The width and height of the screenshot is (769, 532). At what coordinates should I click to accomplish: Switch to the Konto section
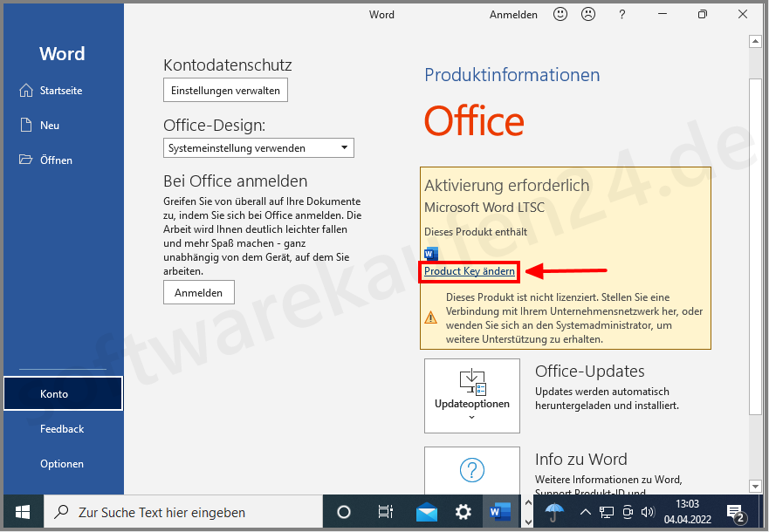point(62,393)
